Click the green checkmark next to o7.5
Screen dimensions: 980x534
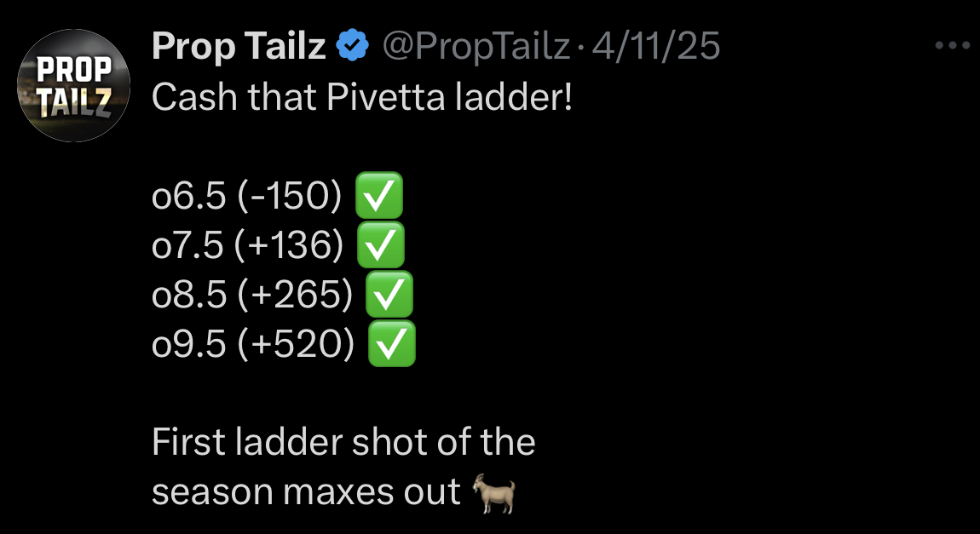tap(381, 244)
